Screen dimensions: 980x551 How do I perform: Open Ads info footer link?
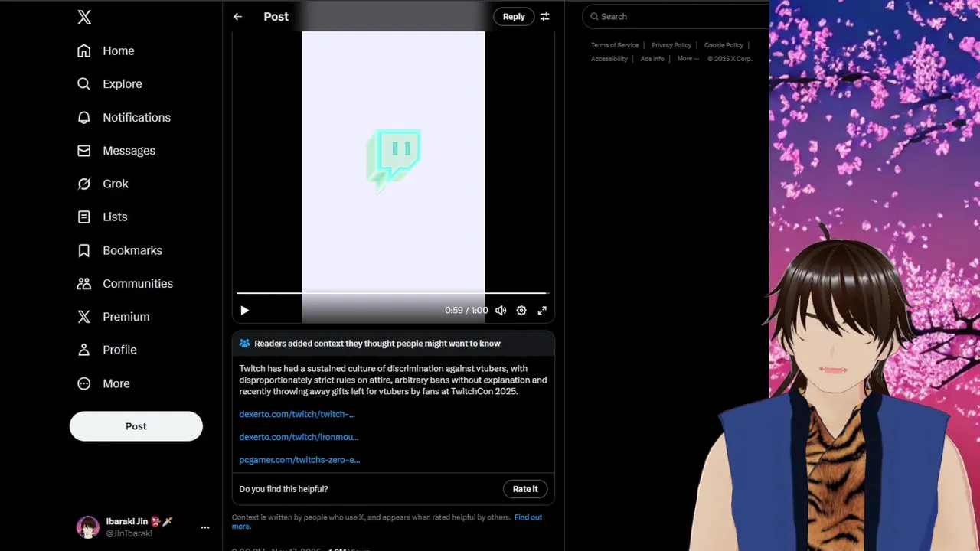[652, 59]
